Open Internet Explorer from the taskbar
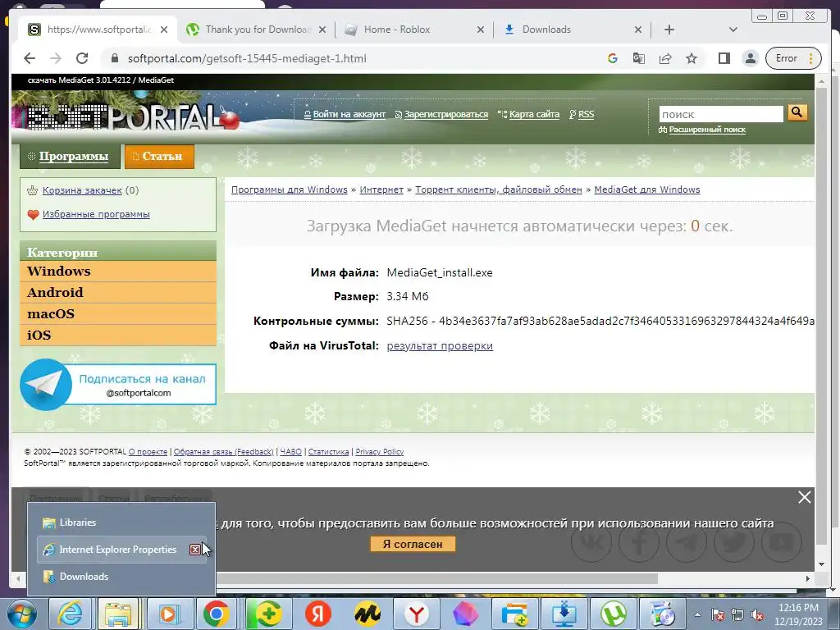Image resolution: width=840 pixels, height=630 pixels. point(71,614)
